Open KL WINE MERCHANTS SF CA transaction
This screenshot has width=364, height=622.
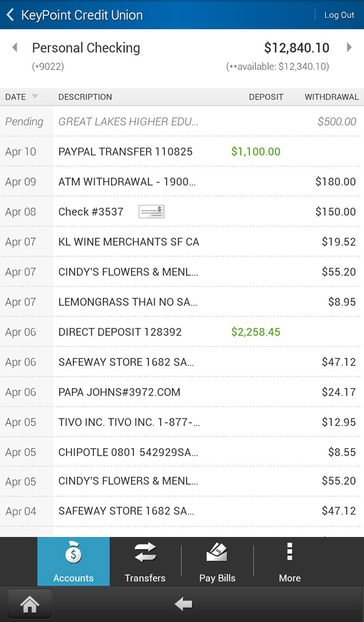[x=182, y=242]
